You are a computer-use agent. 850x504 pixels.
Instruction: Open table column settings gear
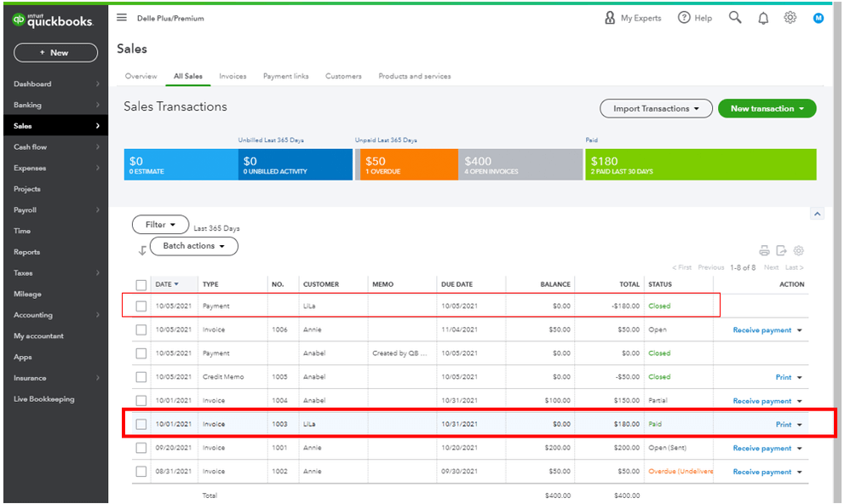pos(799,250)
